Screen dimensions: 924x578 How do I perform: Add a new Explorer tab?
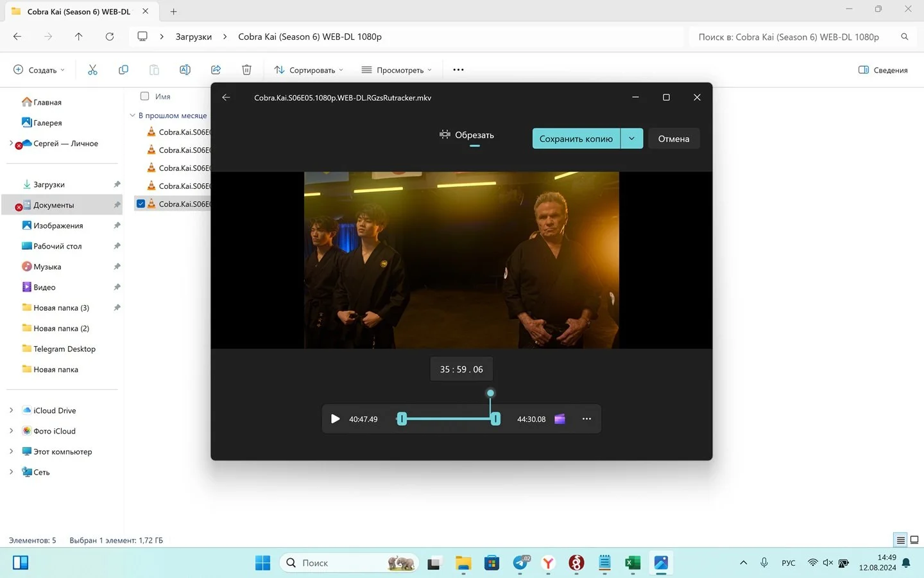pos(173,12)
